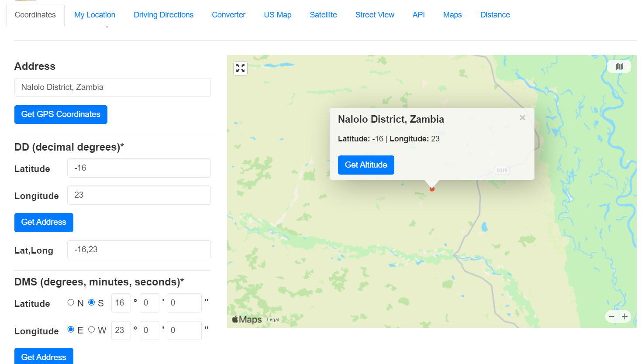Click the red location marker pin

(x=432, y=189)
